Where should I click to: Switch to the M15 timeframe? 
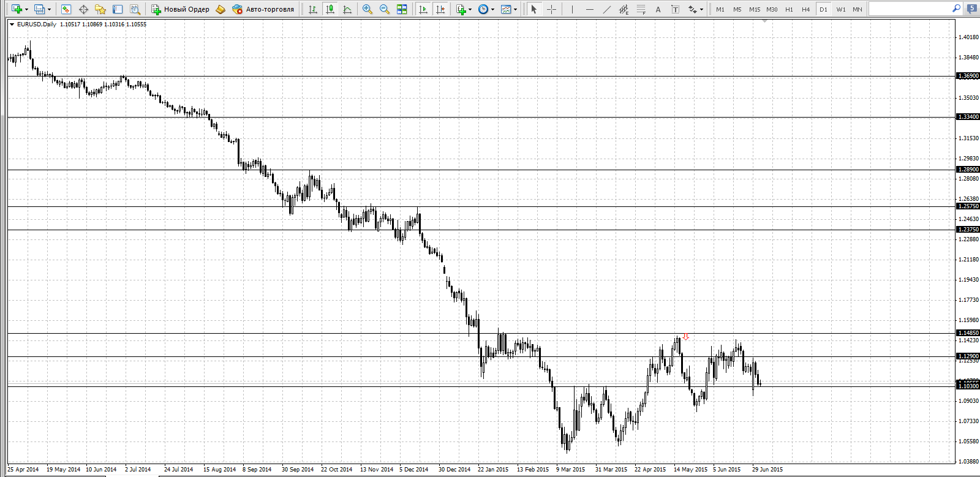pyautogui.click(x=755, y=9)
